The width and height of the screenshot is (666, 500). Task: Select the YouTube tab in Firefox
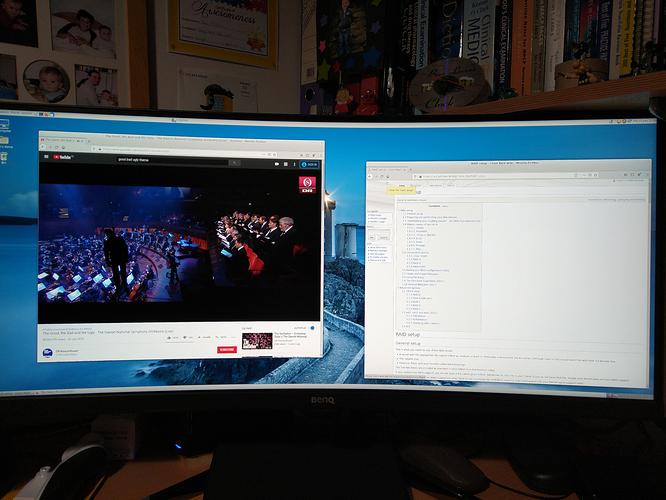click(62, 140)
